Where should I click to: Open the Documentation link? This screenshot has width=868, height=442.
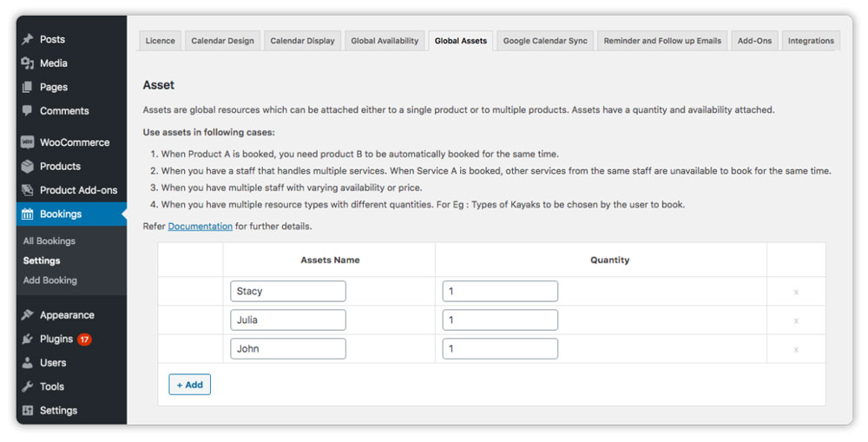pyautogui.click(x=201, y=227)
